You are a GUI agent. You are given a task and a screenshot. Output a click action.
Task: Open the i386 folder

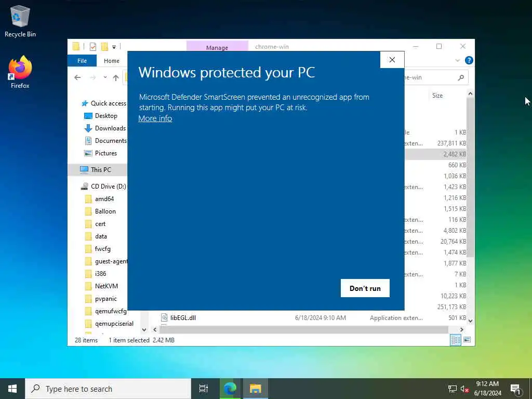[96, 273]
